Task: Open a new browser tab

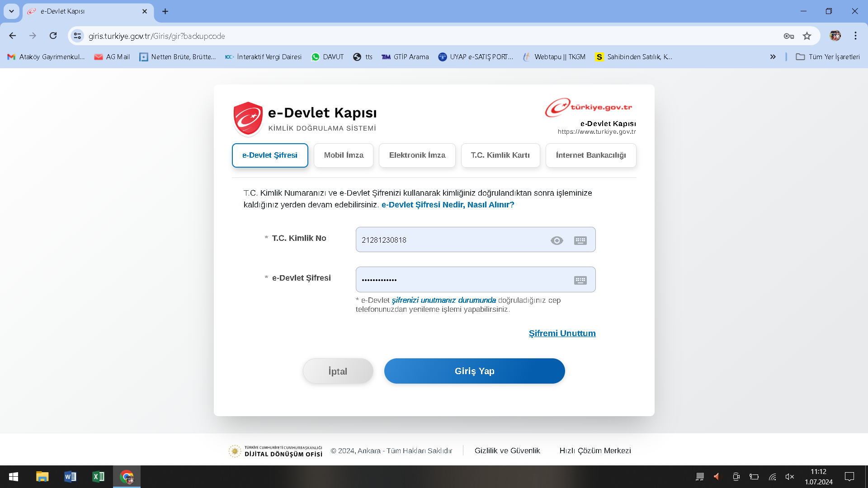Action: 165,11
